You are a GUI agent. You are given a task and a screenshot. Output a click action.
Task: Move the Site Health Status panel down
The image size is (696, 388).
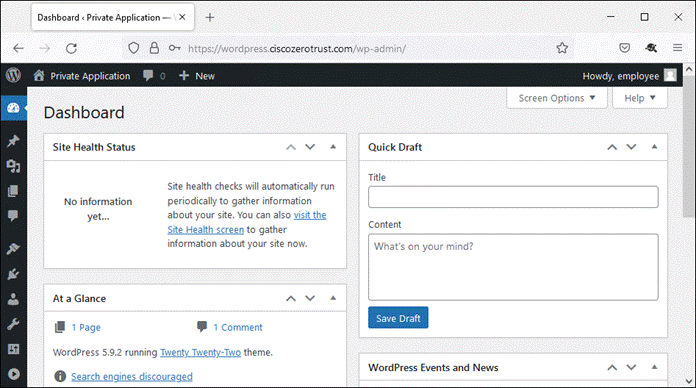click(310, 147)
